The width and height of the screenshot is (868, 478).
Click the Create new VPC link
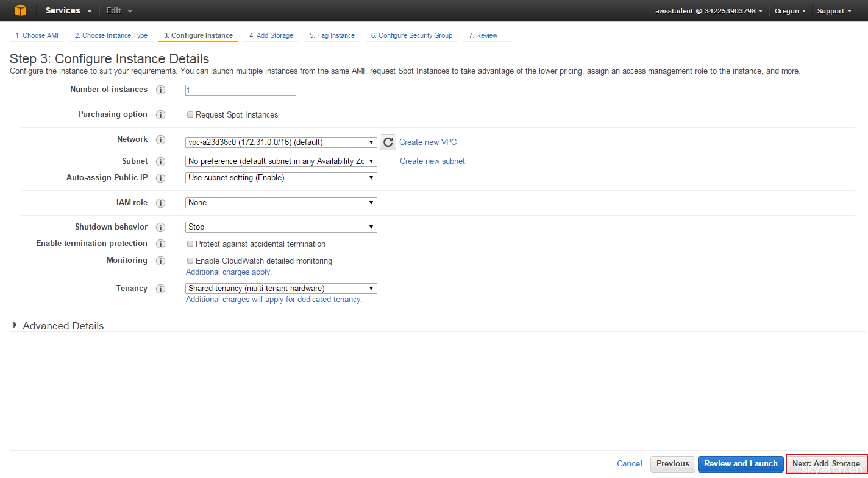tap(428, 142)
